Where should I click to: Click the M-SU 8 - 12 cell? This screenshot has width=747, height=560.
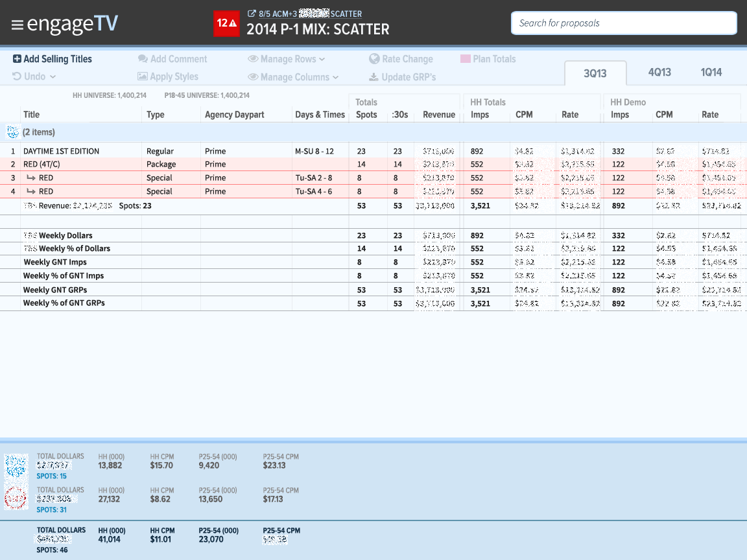(x=314, y=152)
